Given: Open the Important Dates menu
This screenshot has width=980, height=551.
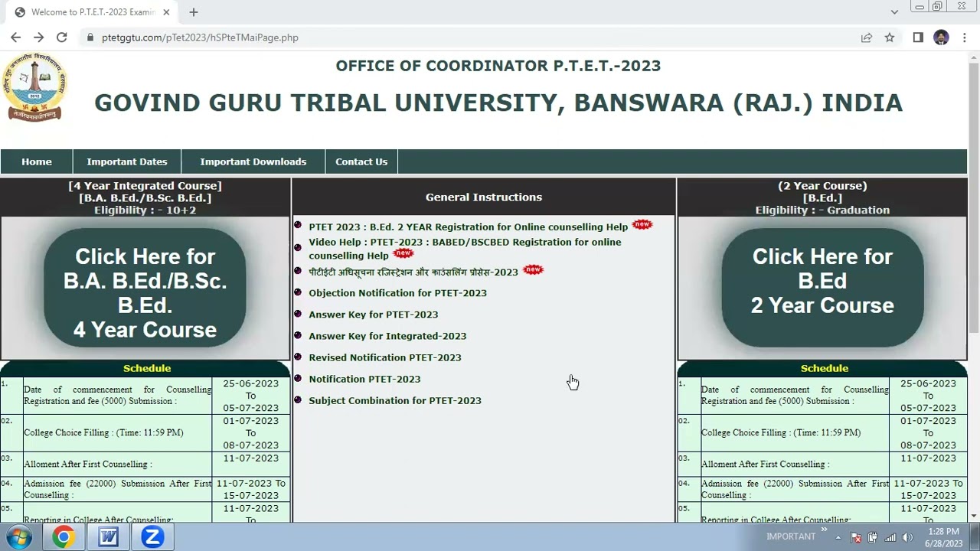Looking at the screenshot, I should point(127,161).
